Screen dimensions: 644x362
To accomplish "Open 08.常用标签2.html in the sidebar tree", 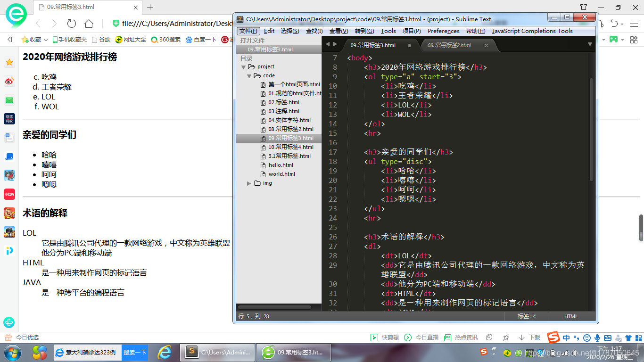I will (x=291, y=129).
